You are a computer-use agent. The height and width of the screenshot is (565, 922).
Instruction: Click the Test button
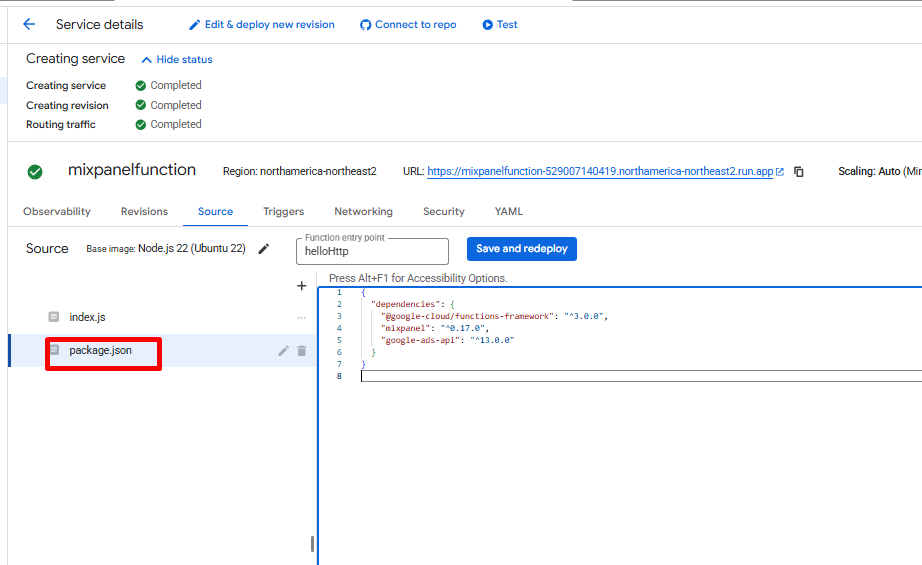(500, 24)
